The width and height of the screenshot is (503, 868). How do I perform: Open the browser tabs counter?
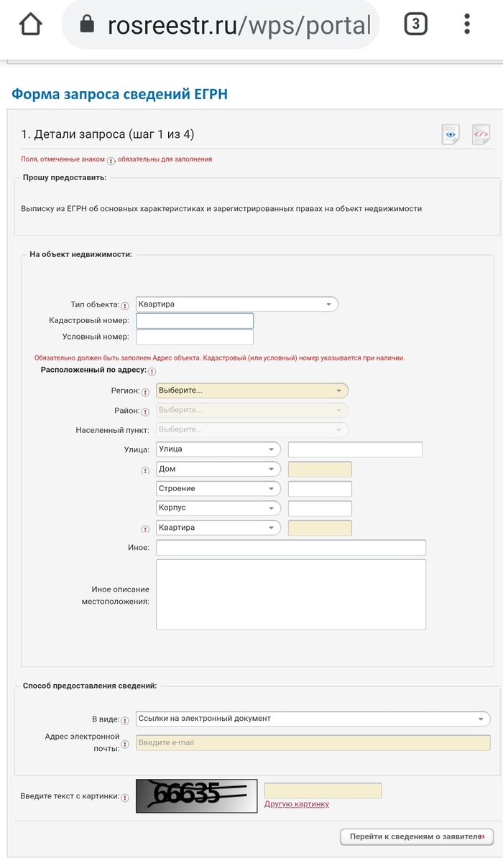click(x=415, y=25)
